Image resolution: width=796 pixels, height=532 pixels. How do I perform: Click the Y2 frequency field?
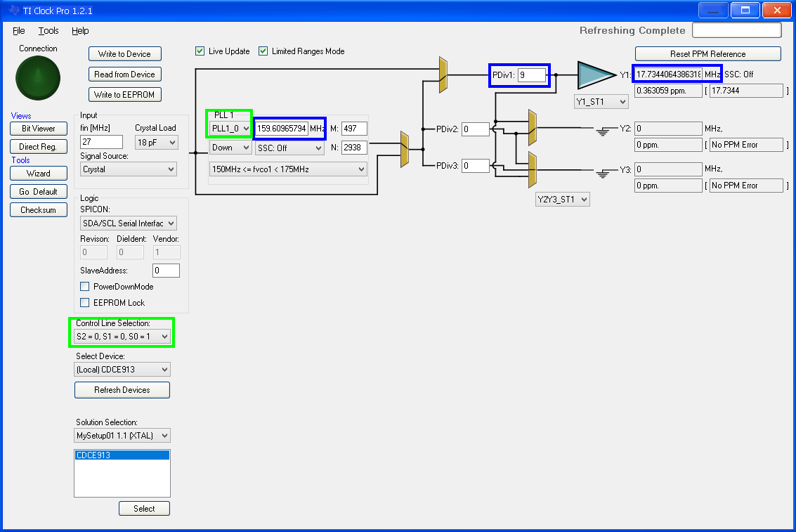669,129
